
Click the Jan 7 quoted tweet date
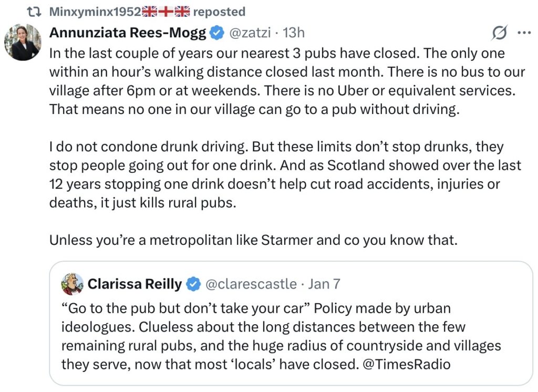point(324,284)
